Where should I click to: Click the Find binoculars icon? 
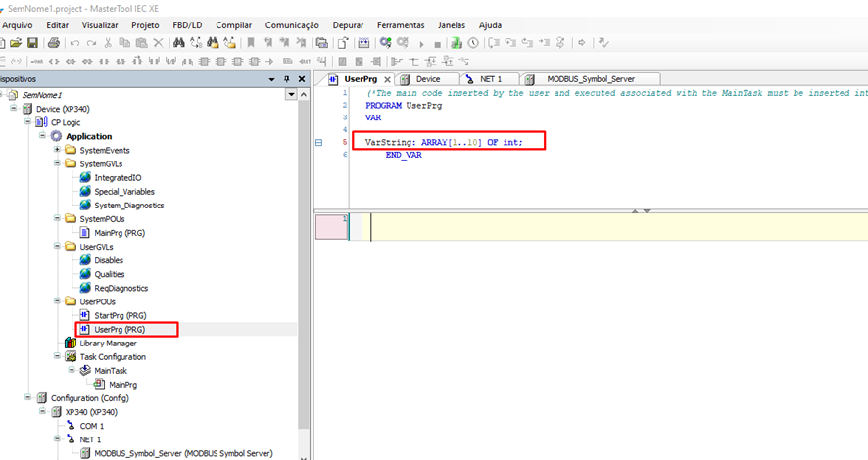[x=178, y=43]
